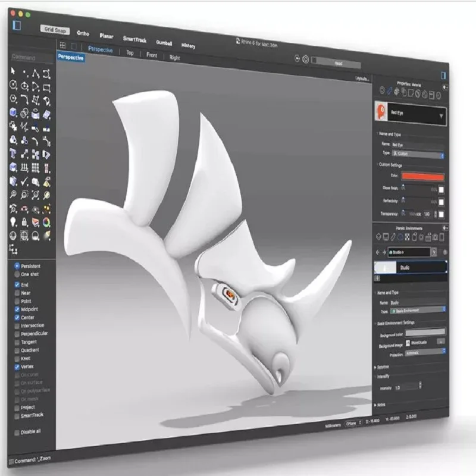
Task: Choose the Zoom window tool
Action: pyautogui.click(x=24, y=195)
